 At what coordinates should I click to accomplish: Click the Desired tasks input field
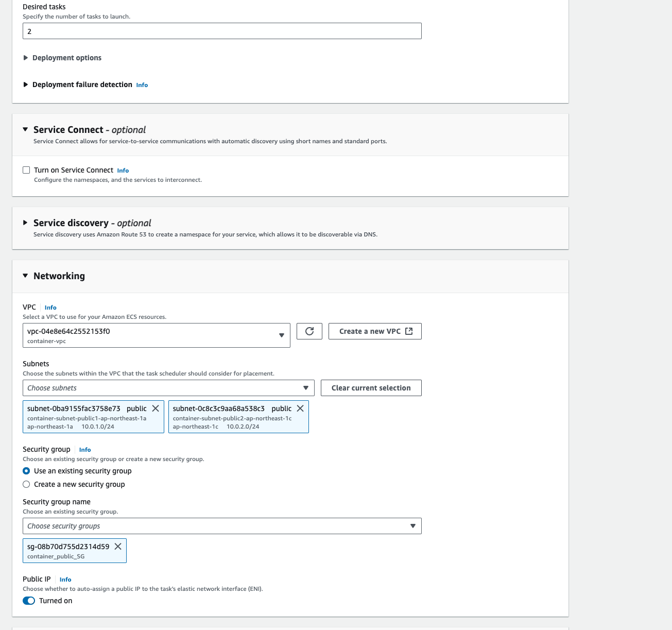[x=222, y=31]
